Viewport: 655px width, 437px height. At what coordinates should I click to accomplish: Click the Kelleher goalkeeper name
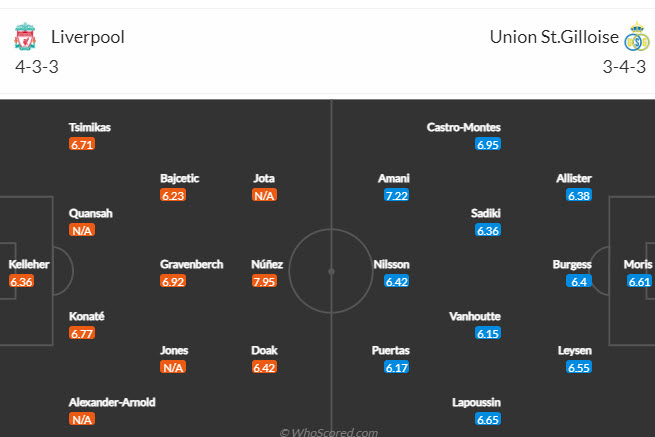click(30, 264)
